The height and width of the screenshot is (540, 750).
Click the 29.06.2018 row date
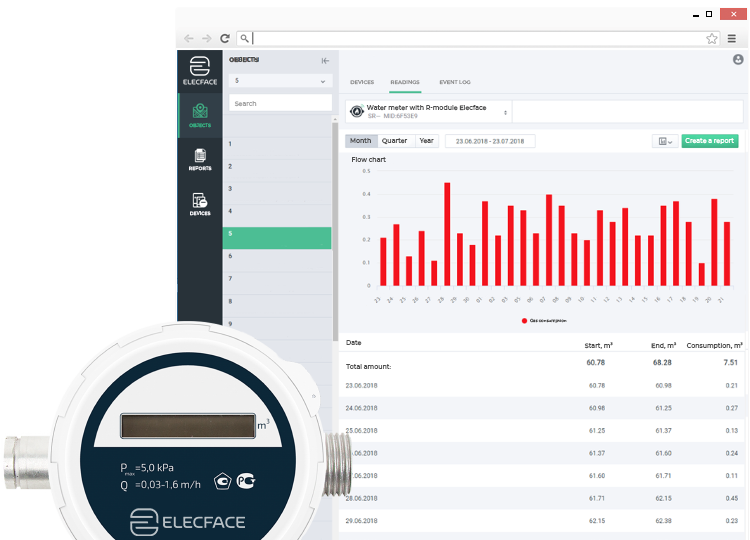click(x=362, y=521)
